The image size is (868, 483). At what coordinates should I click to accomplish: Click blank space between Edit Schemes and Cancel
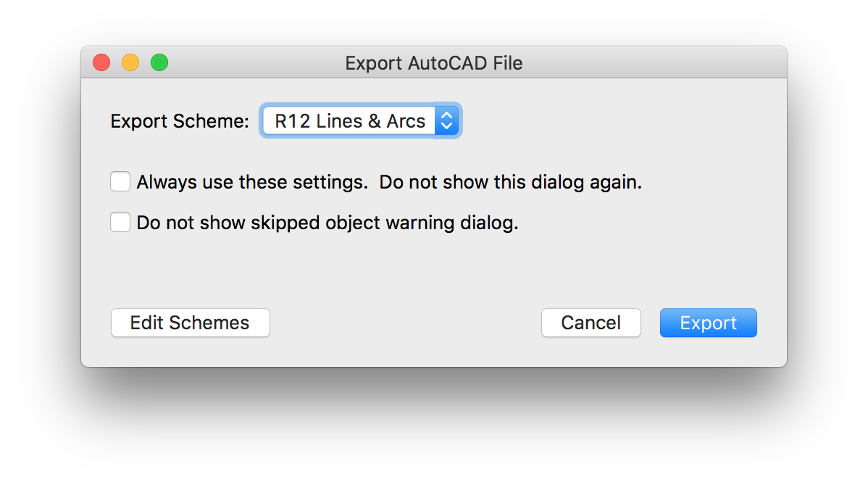coord(406,323)
